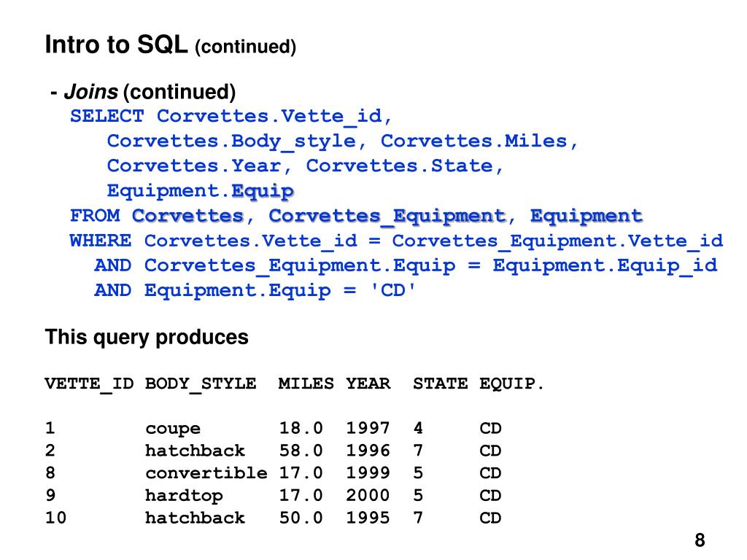Click the 'hatchback' cell in row 10
This screenshot has height=560, width=747.
point(195,518)
